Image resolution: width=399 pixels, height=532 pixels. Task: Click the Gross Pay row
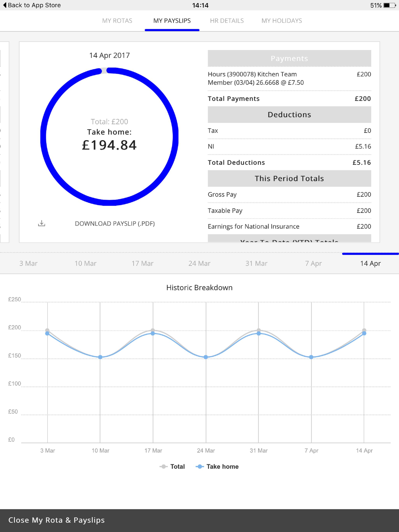point(289,194)
